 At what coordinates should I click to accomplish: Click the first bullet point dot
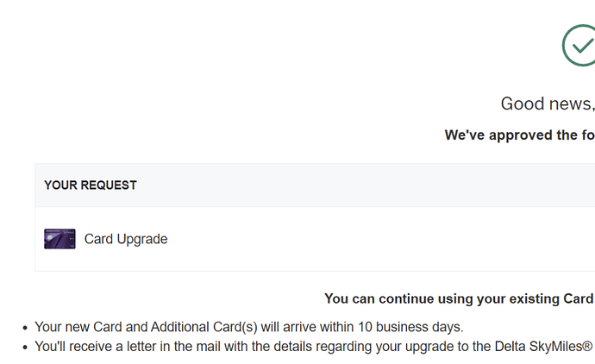pyautogui.click(x=24, y=328)
